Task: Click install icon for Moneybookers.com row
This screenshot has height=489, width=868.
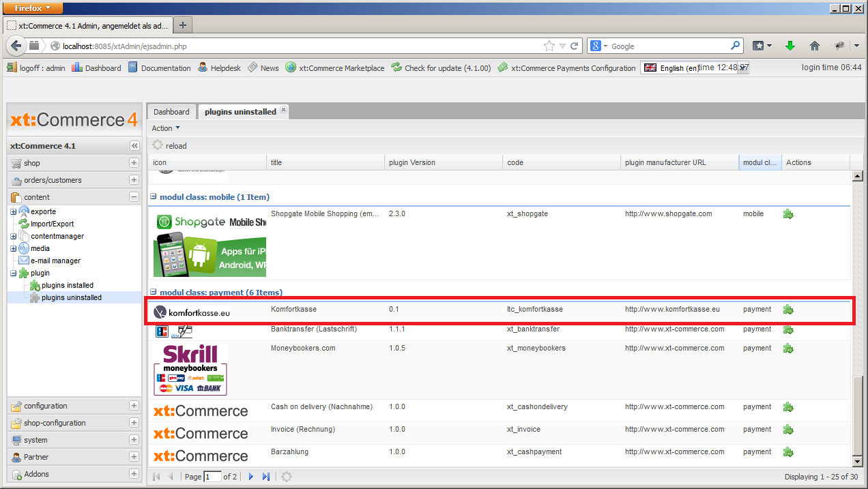Action: (x=788, y=349)
